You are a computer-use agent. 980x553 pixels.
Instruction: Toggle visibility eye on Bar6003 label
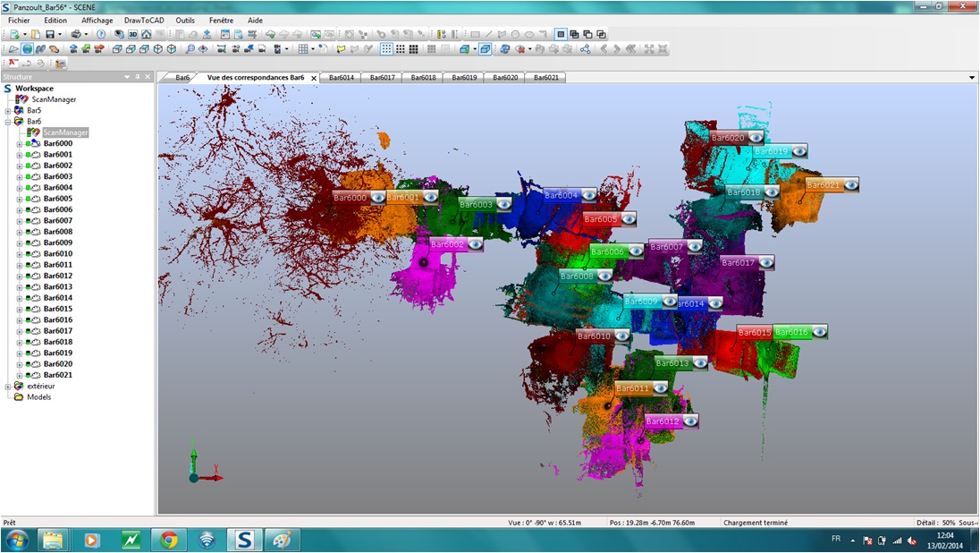pos(503,204)
